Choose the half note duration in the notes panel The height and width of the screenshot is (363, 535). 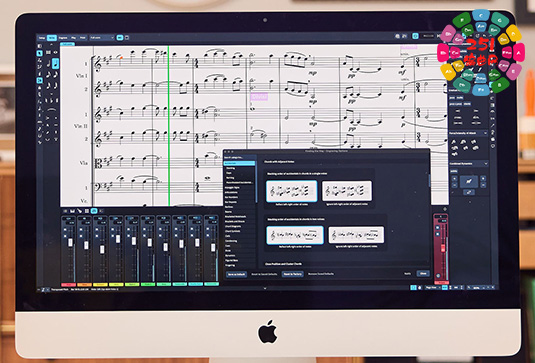pyautogui.click(x=48, y=64)
